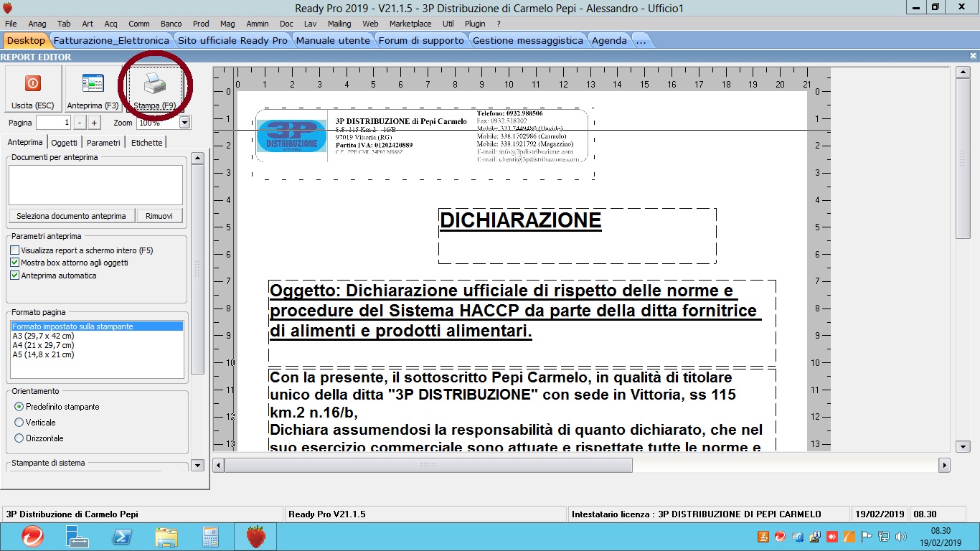Click Ready Pro strawberry taskbar icon
The height and width of the screenshot is (551, 980).
(x=256, y=537)
